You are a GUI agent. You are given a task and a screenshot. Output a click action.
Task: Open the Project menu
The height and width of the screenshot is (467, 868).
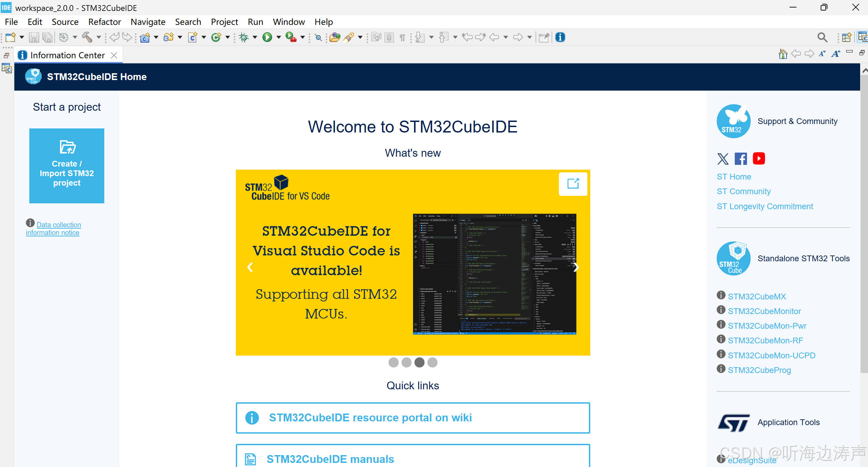point(225,22)
